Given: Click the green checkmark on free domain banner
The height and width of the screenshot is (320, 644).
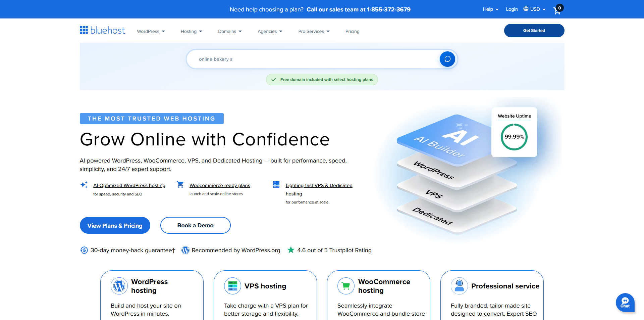Looking at the screenshot, I should point(274,80).
